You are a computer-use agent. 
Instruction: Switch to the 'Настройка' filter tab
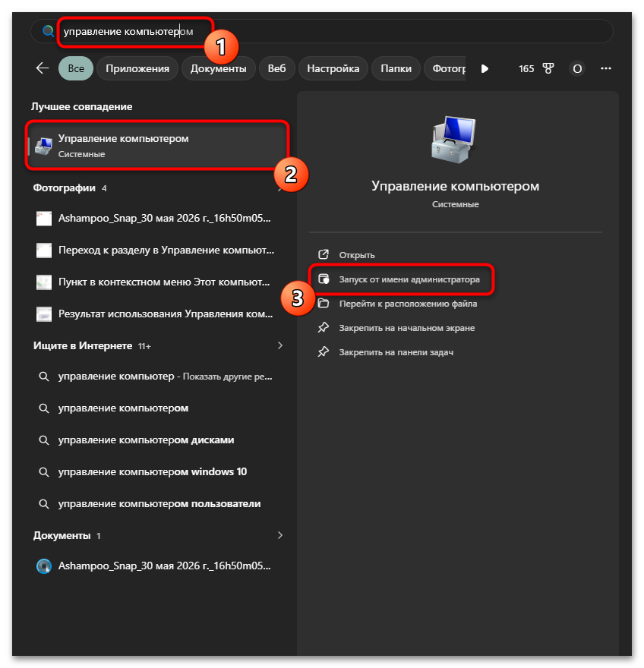[333, 68]
